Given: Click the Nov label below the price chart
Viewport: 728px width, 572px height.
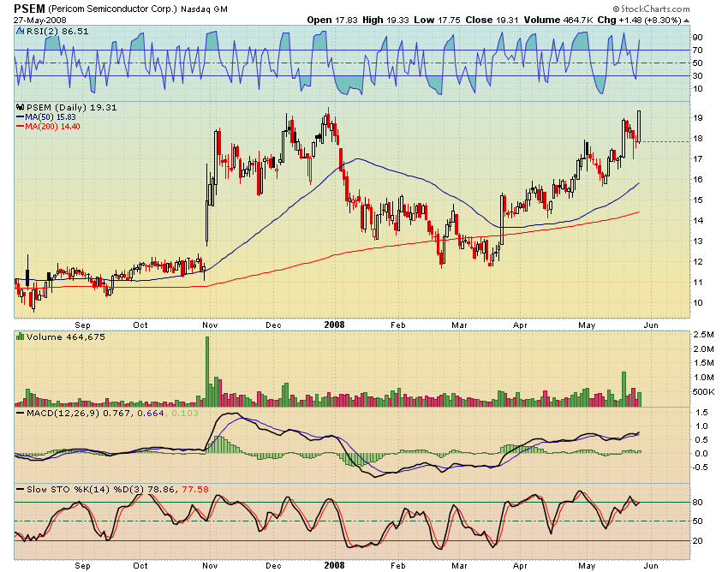Looking at the screenshot, I should [x=210, y=325].
